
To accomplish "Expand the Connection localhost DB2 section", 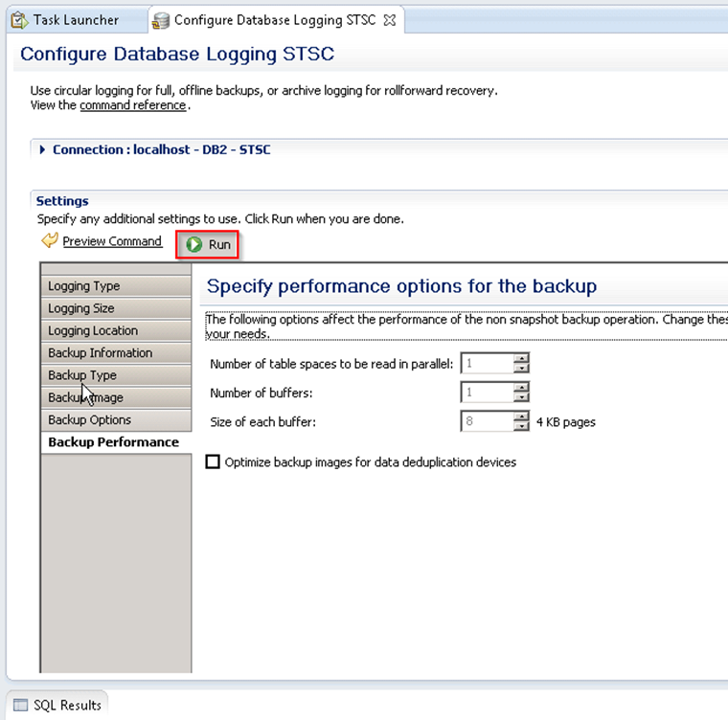I will click(43, 150).
